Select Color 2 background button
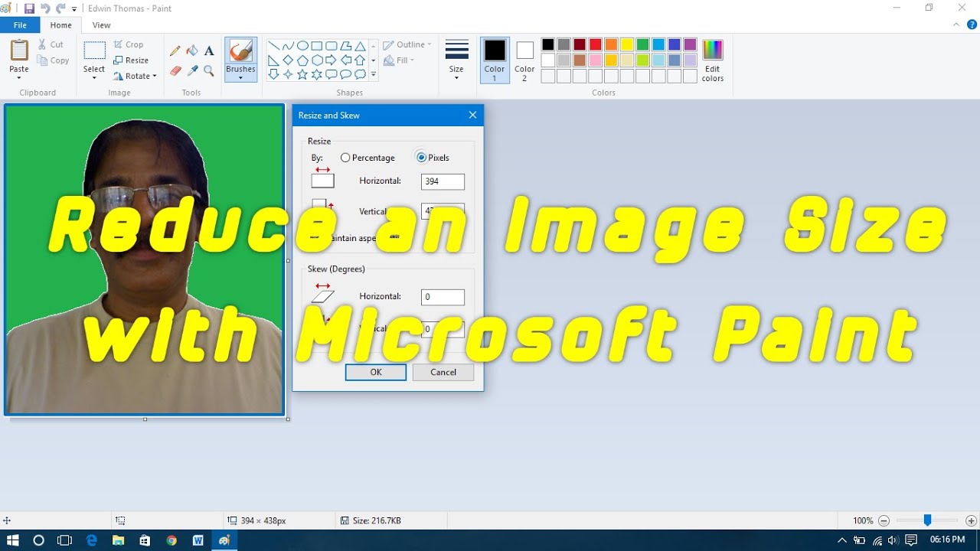The image size is (980, 551). (524, 60)
